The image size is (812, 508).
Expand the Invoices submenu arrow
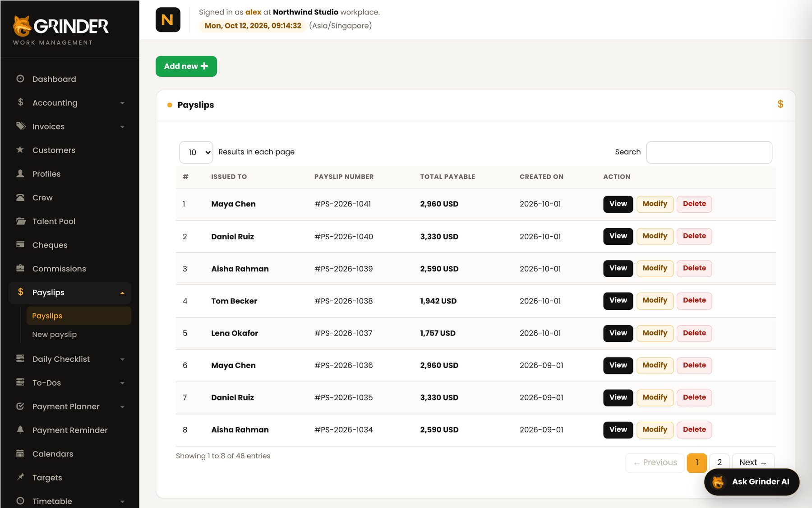point(122,127)
